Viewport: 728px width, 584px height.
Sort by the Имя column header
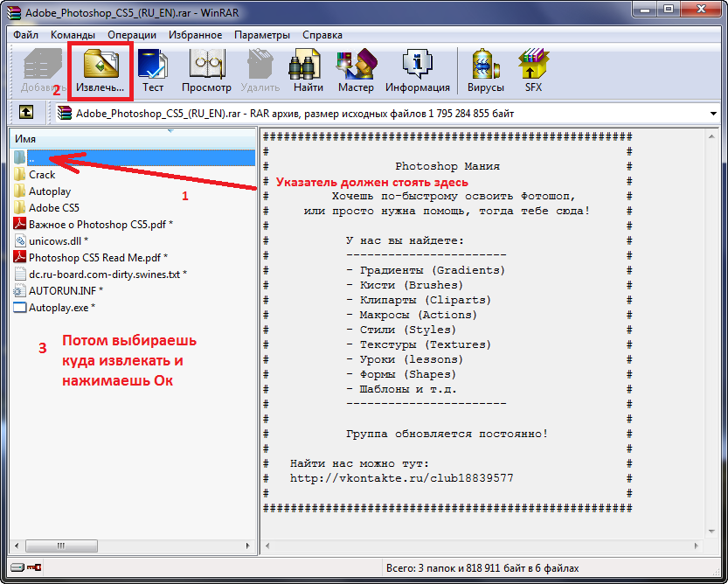click(132, 138)
